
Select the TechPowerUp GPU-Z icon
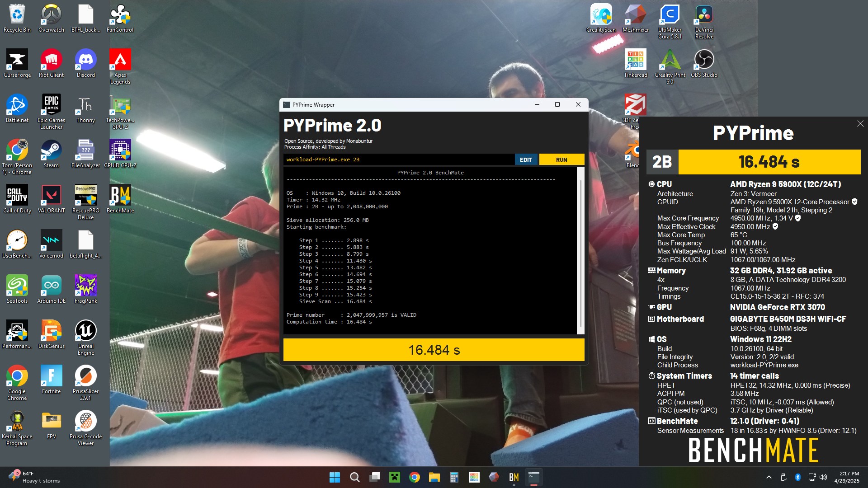coord(120,112)
